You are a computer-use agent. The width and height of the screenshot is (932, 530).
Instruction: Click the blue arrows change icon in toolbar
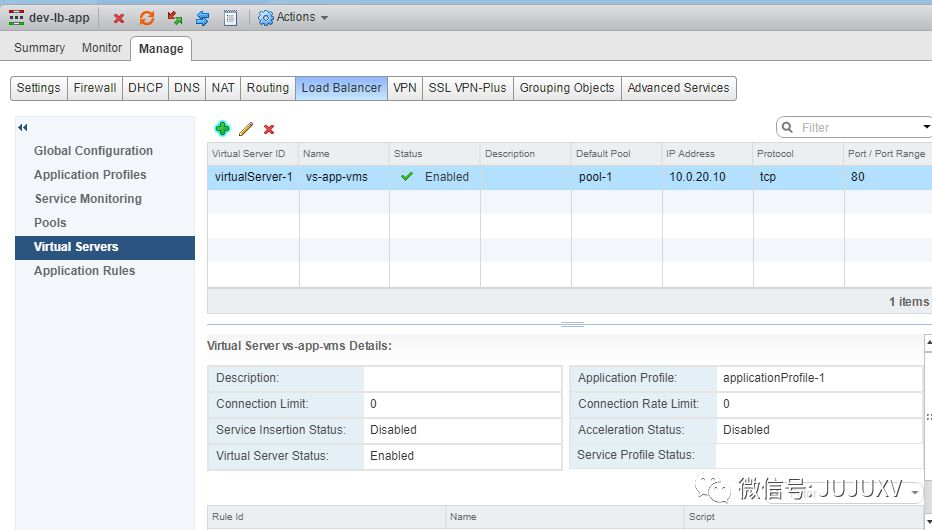[x=202, y=18]
